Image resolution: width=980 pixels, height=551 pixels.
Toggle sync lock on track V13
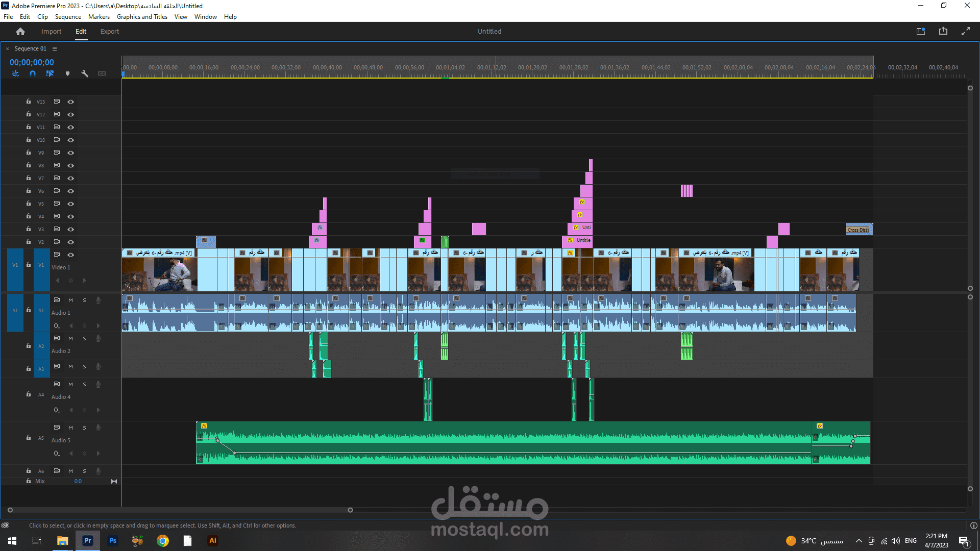(x=57, y=102)
